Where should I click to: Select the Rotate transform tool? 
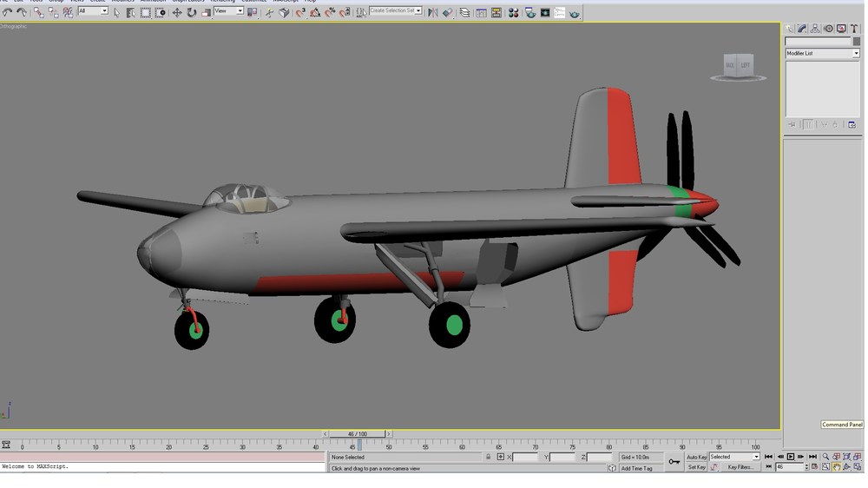192,12
